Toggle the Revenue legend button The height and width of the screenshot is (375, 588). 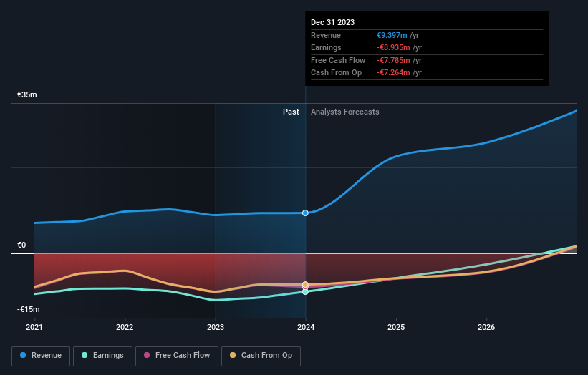[x=41, y=356]
